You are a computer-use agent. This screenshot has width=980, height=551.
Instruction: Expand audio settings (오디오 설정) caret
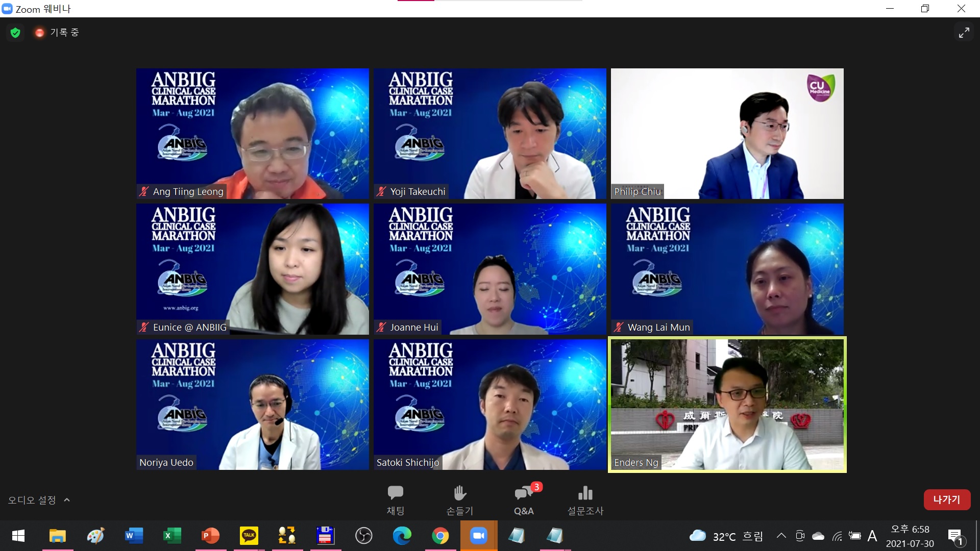click(x=67, y=500)
